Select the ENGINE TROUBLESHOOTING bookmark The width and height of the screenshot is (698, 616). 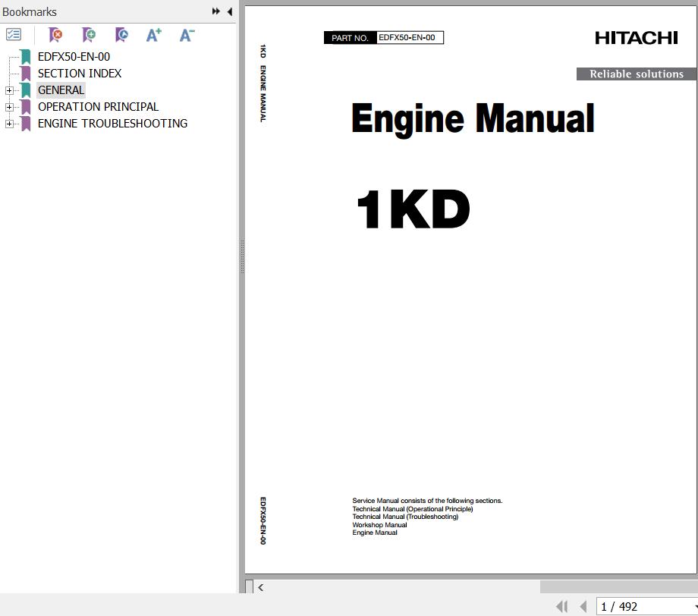pos(112,124)
